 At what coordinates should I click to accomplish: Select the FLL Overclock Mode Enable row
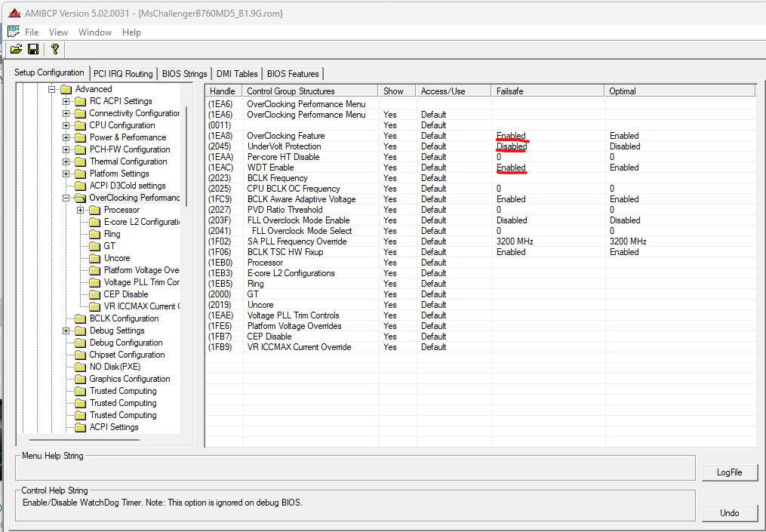point(481,220)
